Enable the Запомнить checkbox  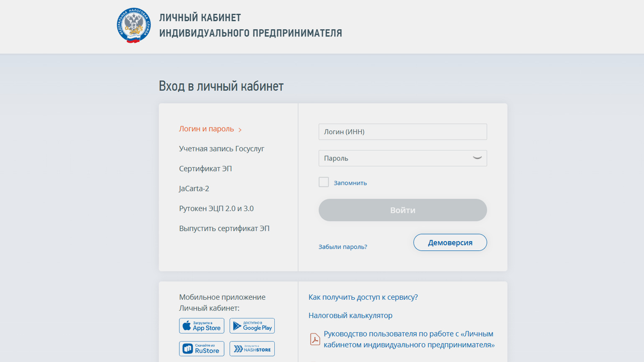[324, 182]
